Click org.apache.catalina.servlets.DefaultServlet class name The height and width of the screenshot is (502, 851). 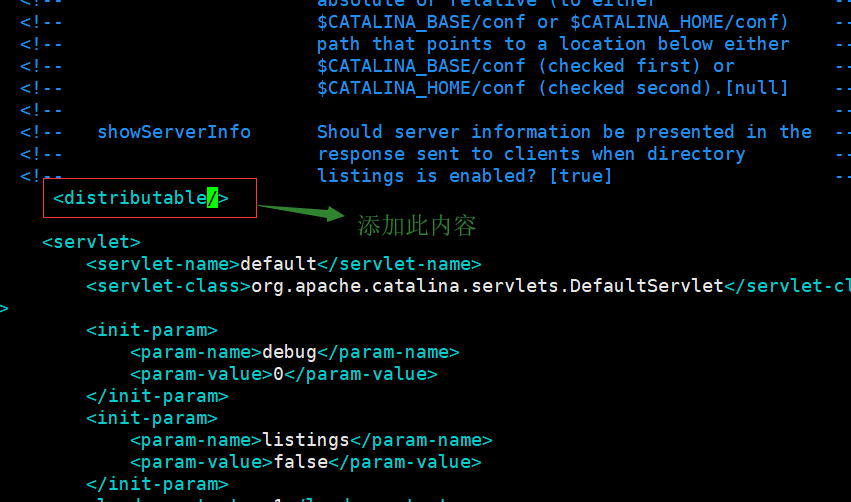(x=487, y=286)
